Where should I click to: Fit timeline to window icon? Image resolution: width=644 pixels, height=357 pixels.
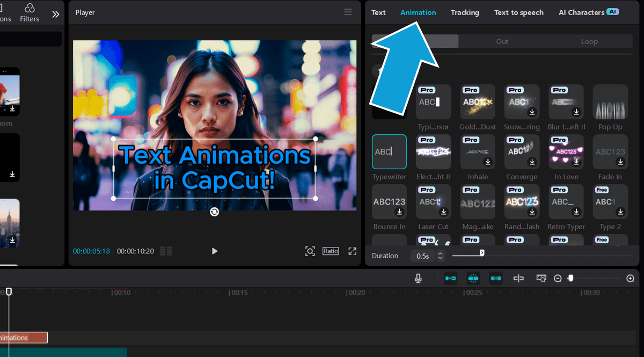pyautogui.click(x=541, y=278)
